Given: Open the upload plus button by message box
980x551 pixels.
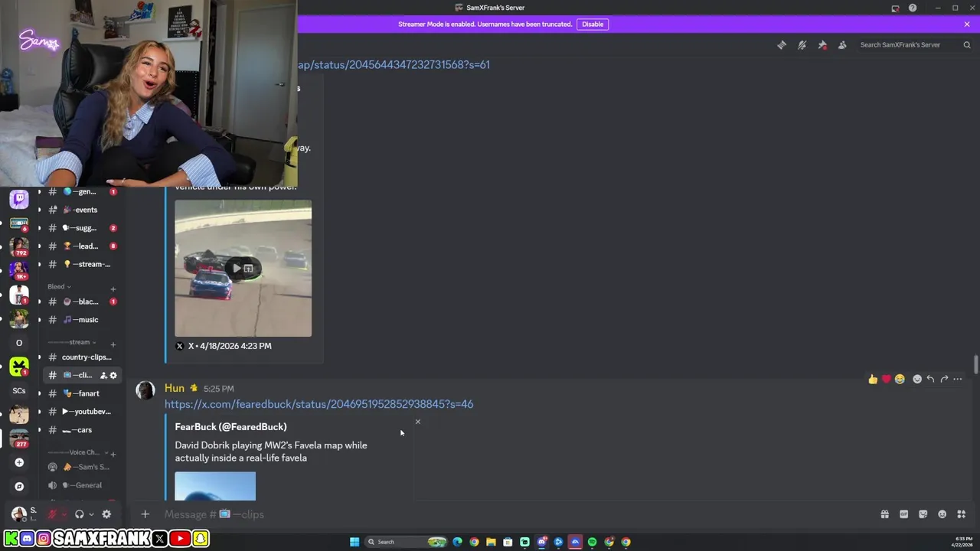Looking at the screenshot, I should (x=145, y=514).
